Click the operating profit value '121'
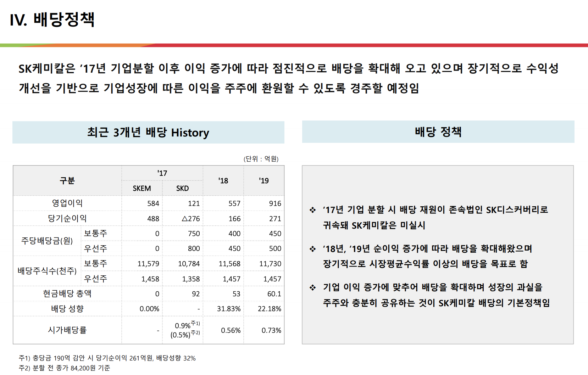The width and height of the screenshot is (588, 375). pyautogui.click(x=194, y=203)
